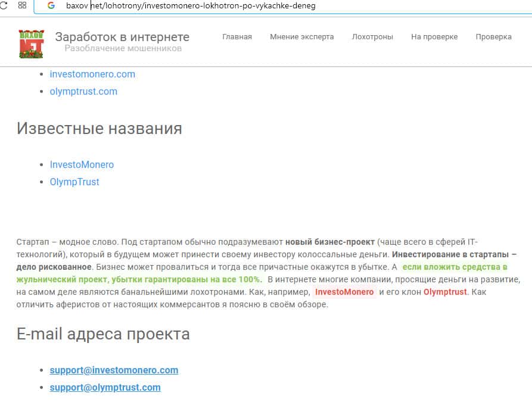The image size is (532, 402).
Task: Click the red Olymptrust text in paragraph
Action: 445,292
